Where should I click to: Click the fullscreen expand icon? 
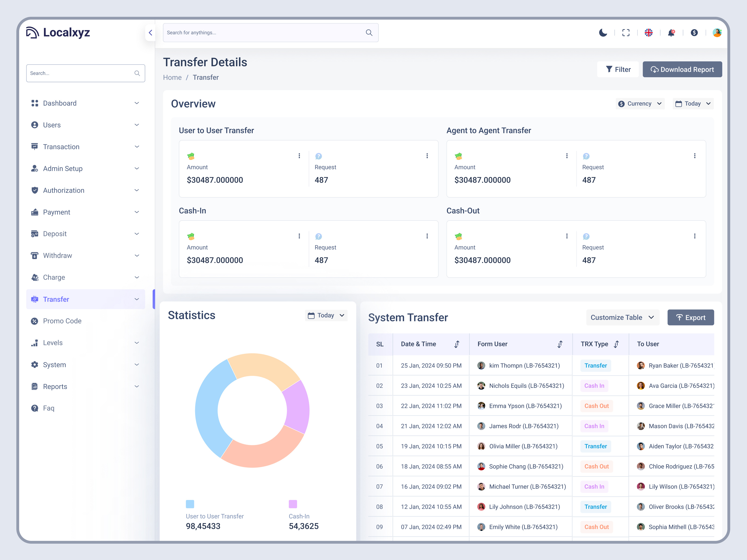point(626,32)
